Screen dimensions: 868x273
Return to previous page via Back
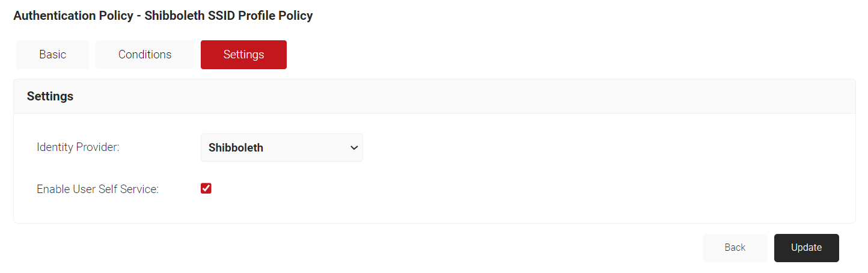point(735,248)
